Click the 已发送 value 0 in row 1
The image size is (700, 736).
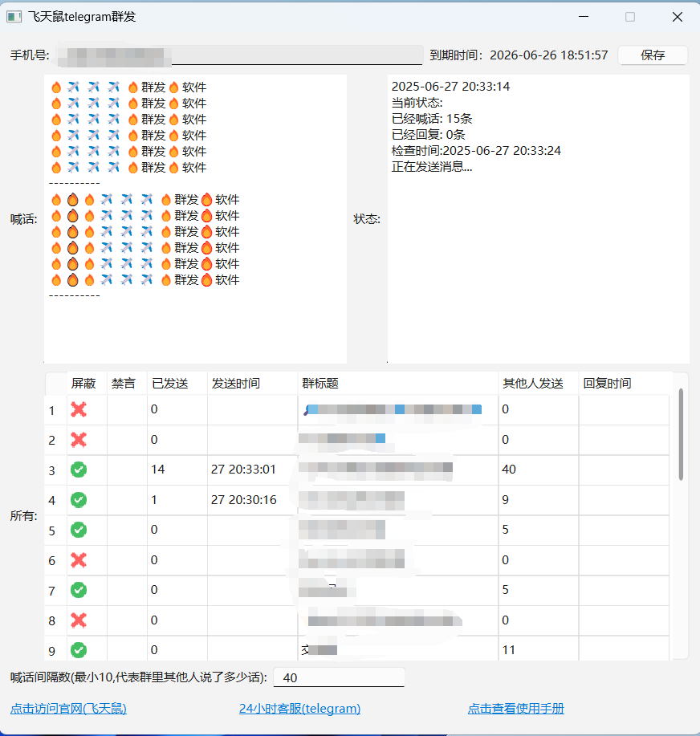click(x=154, y=409)
